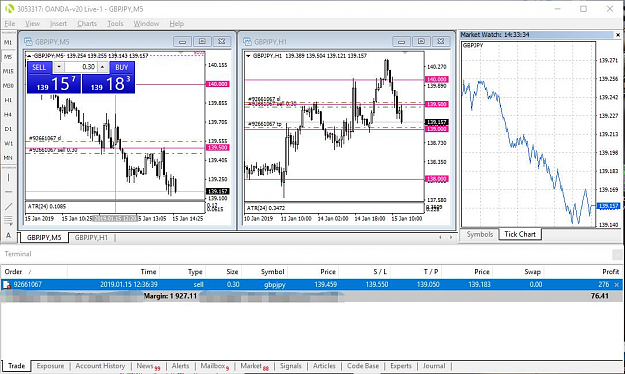Open the Journal terminal tab

tap(434, 366)
